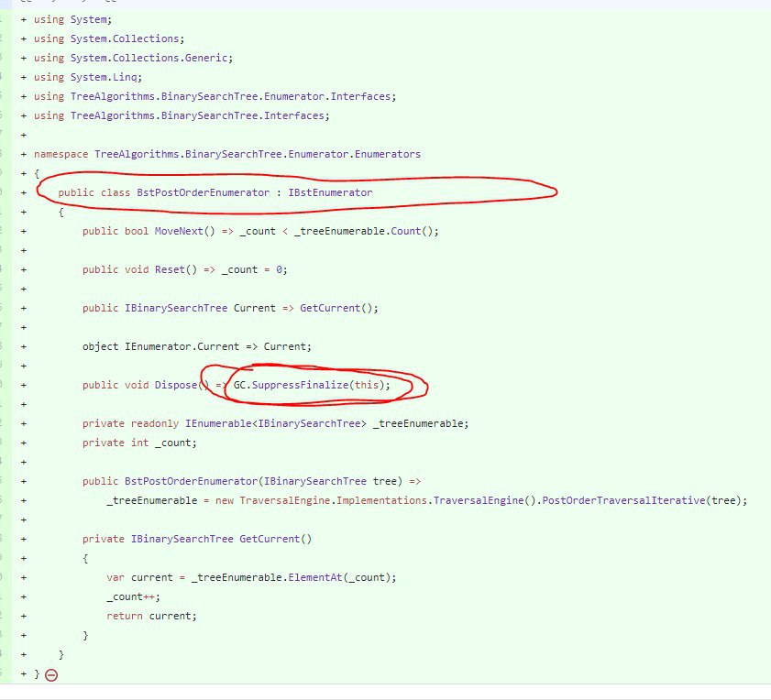The height and width of the screenshot is (700, 771).
Task: Click the 'var current' assignment line
Action: (x=251, y=578)
